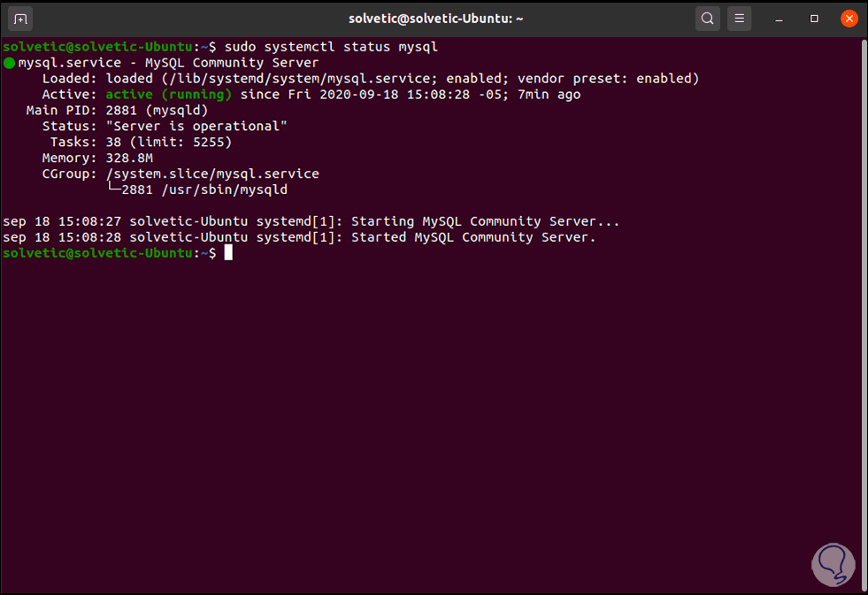Minimize the terminal window
This screenshot has width=868, height=595.
pyautogui.click(x=779, y=19)
